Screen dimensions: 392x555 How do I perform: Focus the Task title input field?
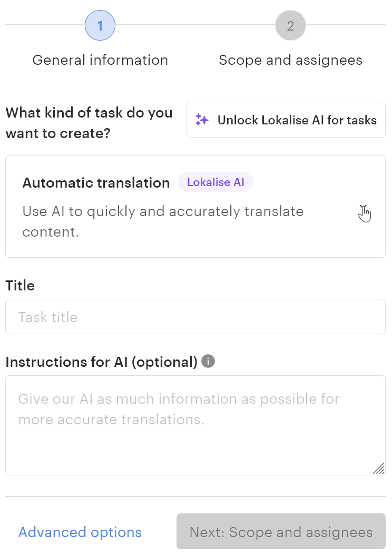[195, 317]
